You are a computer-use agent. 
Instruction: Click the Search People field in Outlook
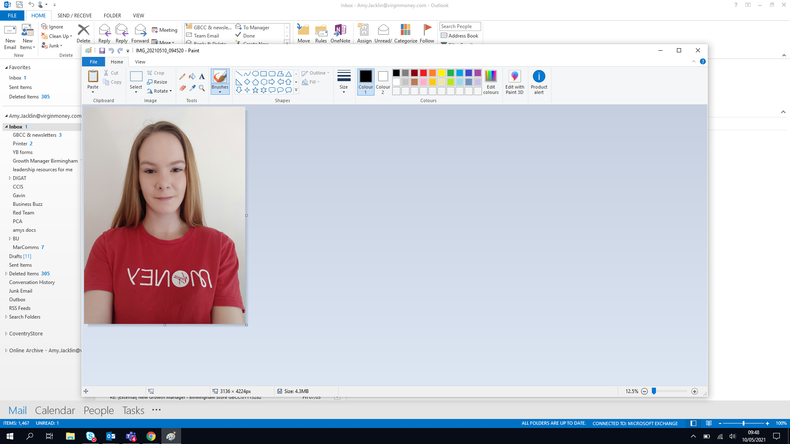point(459,26)
